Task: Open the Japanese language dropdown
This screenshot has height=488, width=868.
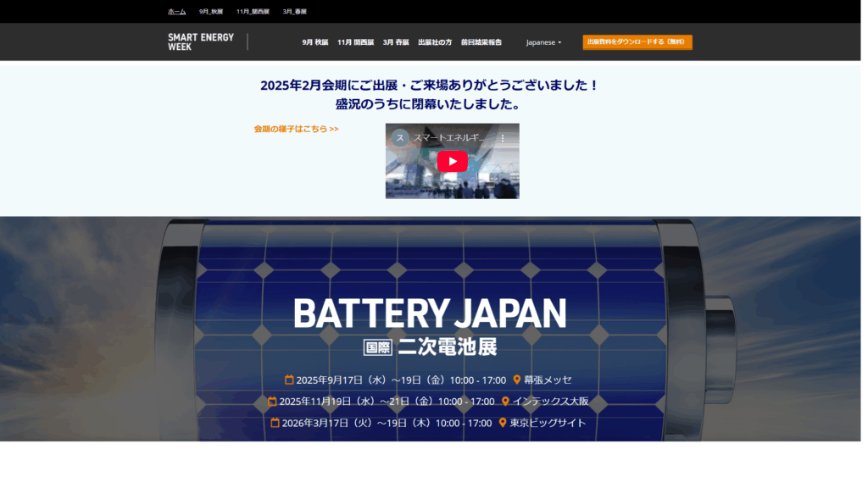Action: (x=543, y=42)
